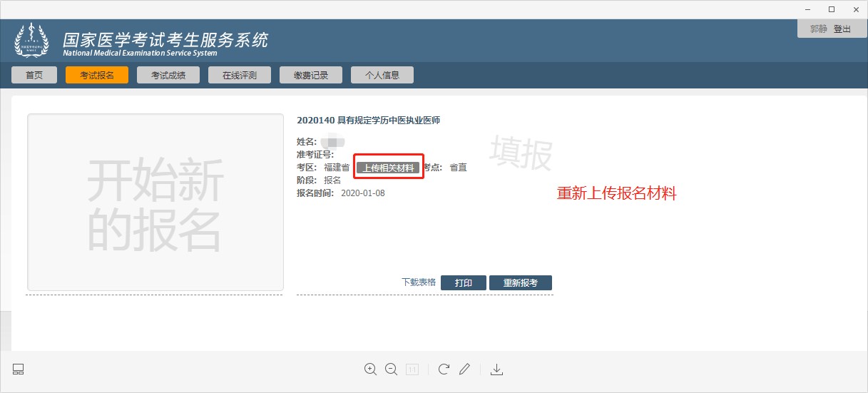Go to the 首页 tab

(34, 75)
